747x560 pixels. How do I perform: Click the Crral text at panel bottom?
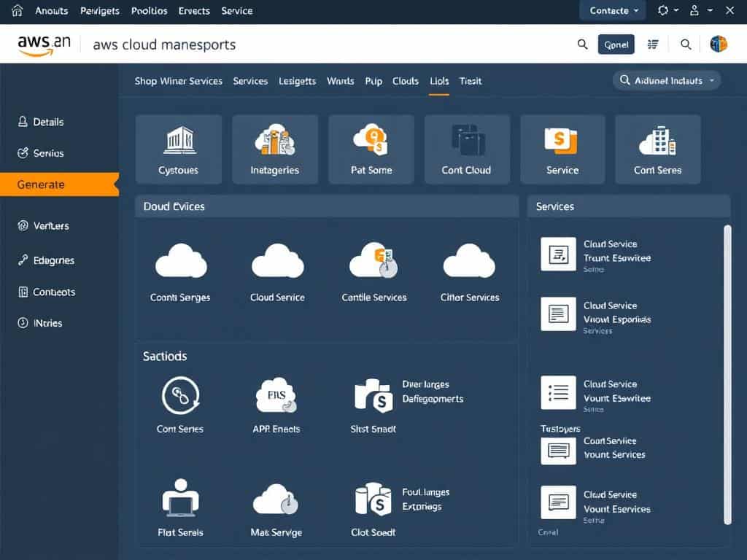548,532
